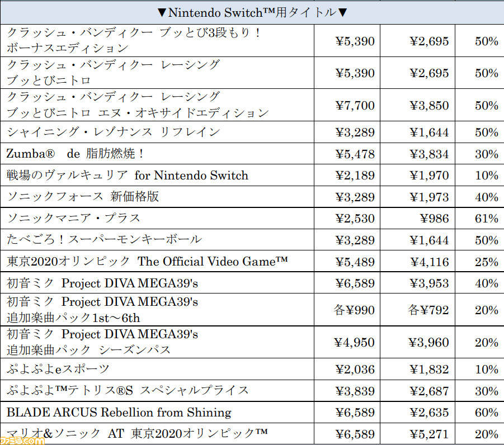Click the 25% discount cell
This screenshot has width=504, height=445.
click(479, 262)
